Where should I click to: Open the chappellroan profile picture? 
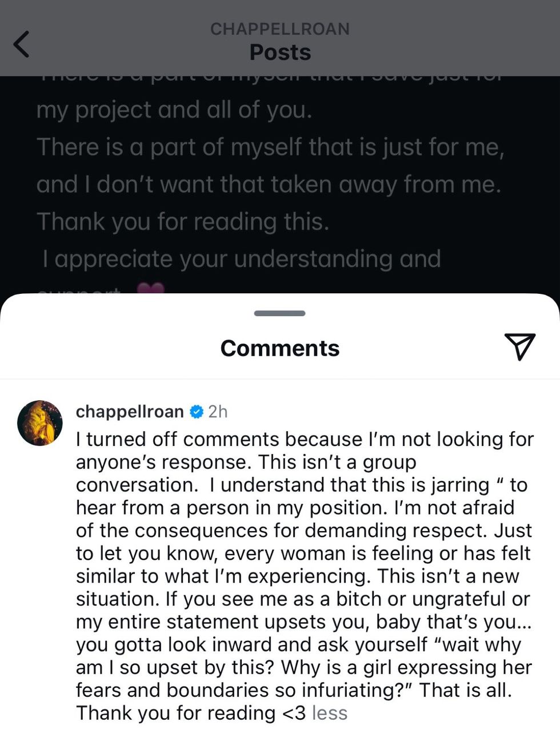tap(40, 423)
